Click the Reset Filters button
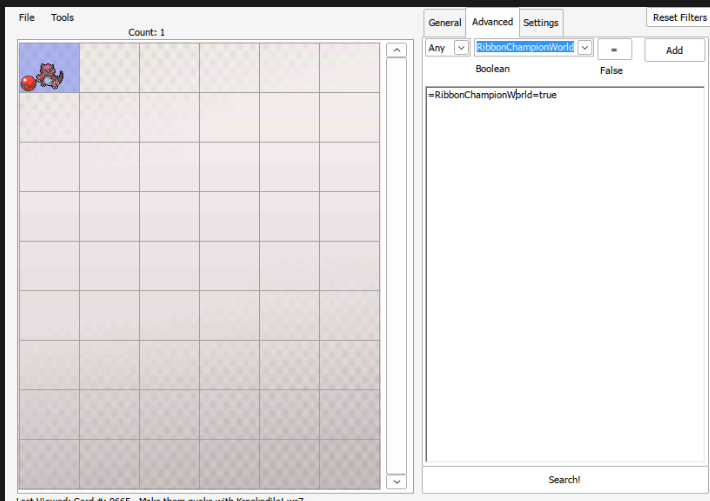The height and width of the screenshot is (501, 710). coord(679,18)
